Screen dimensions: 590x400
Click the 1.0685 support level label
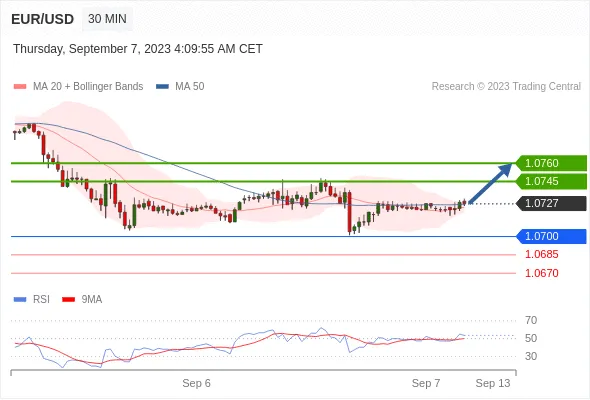(x=542, y=254)
